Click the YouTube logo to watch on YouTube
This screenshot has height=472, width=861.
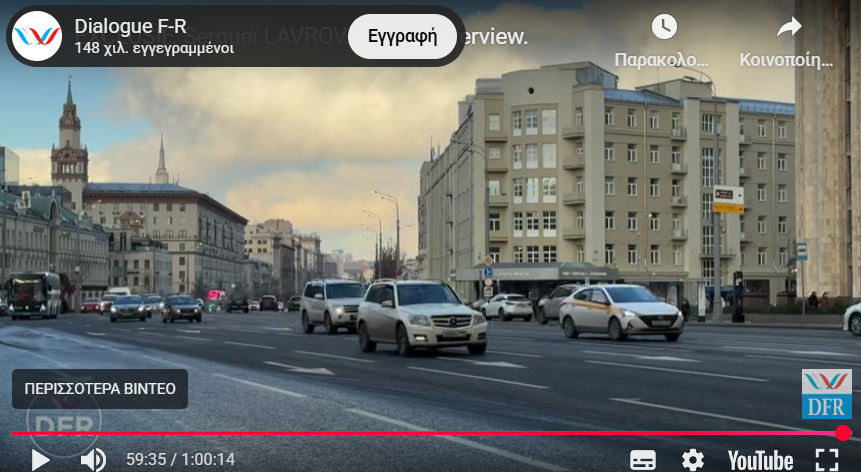[760, 459]
